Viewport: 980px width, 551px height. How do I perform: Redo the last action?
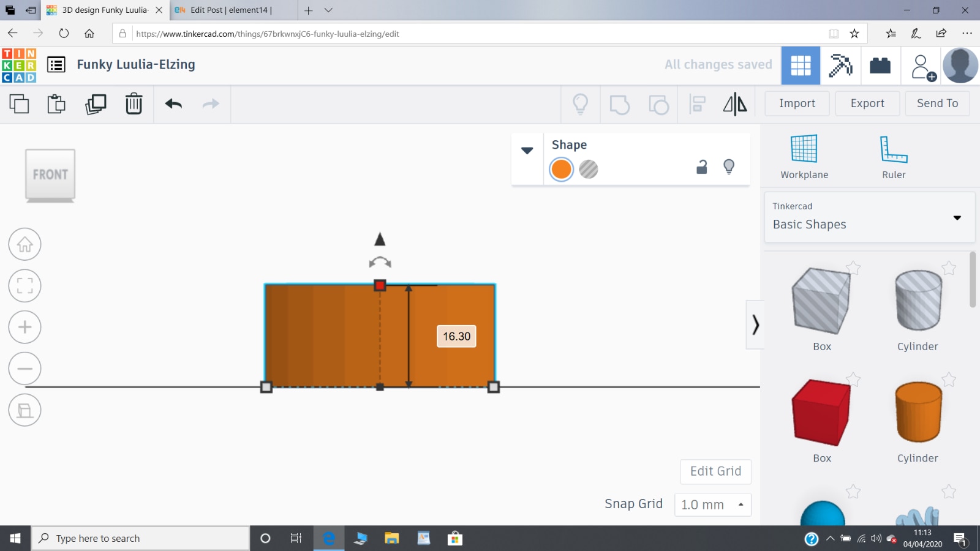[x=211, y=103]
